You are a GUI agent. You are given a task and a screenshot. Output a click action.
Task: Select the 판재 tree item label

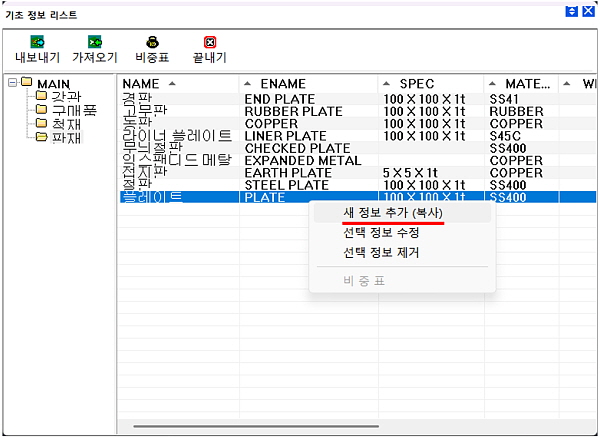[x=67, y=138]
